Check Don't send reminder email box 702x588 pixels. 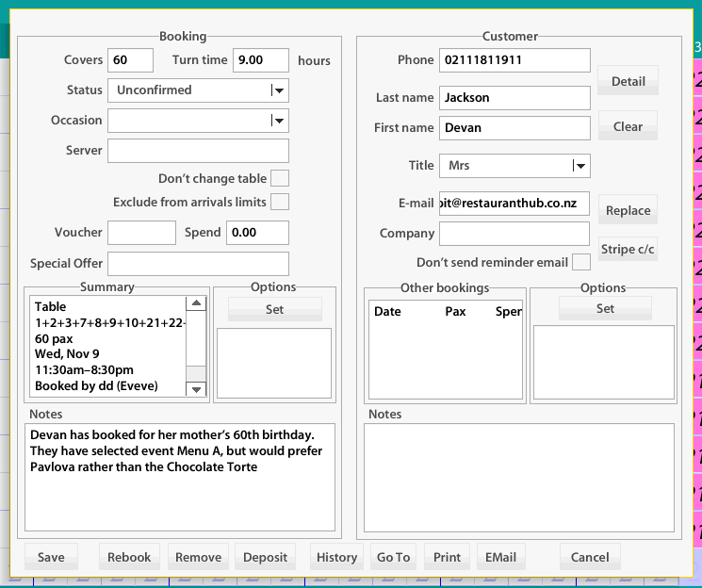pos(581,262)
